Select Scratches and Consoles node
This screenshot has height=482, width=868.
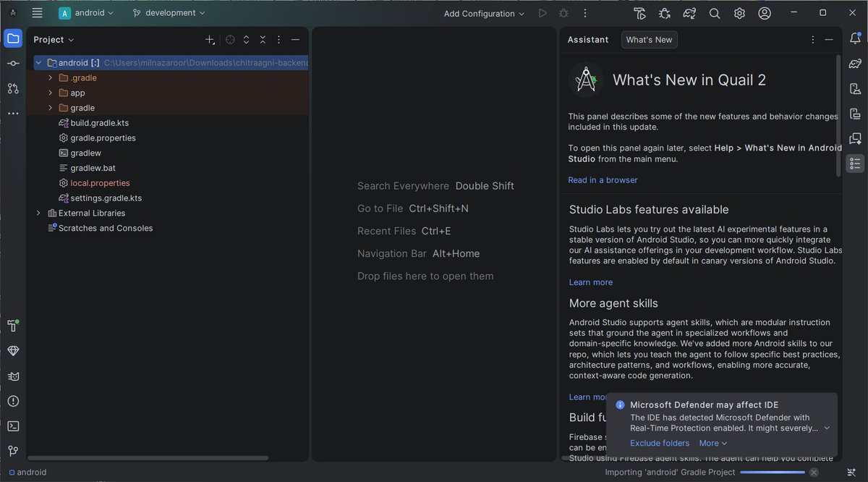[106, 229]
